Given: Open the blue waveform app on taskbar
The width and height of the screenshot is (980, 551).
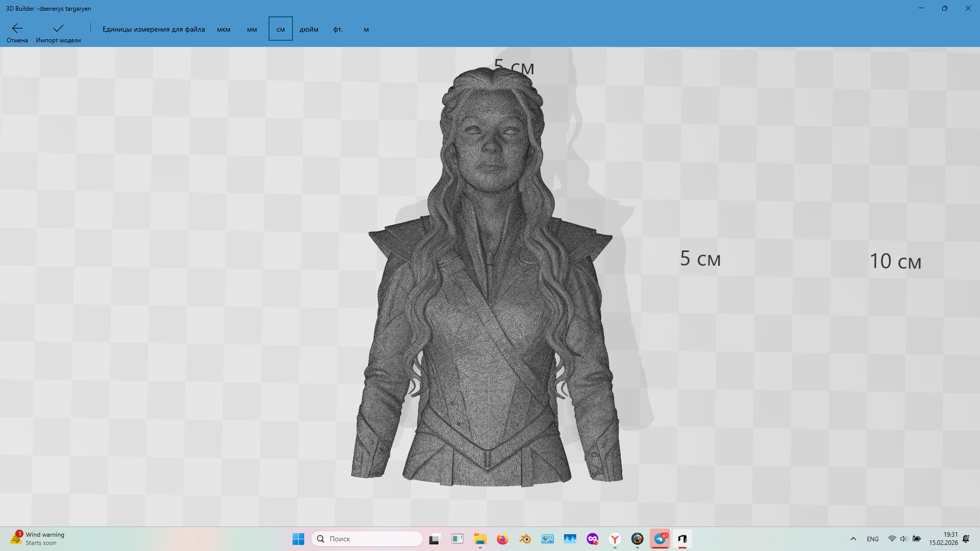Looking at the screenshot, I should point(570,539).
